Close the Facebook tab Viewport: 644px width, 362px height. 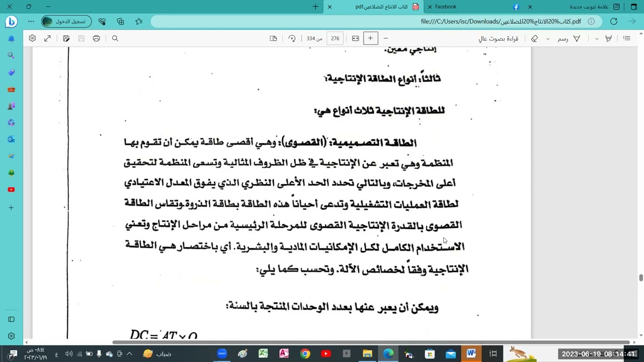430,7
